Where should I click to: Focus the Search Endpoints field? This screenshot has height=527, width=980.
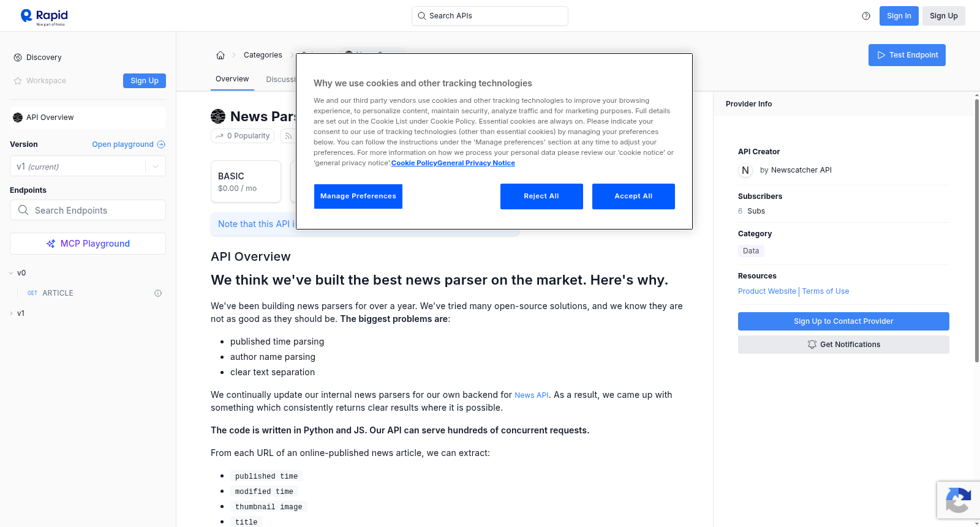tap(88, 210)
